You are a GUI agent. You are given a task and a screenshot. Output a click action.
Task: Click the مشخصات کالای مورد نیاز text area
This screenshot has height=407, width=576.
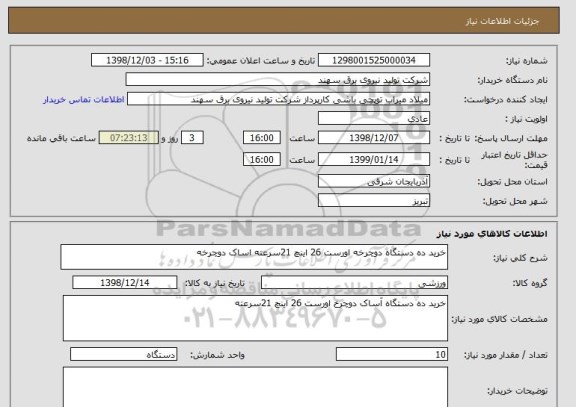tap(255, 318)
